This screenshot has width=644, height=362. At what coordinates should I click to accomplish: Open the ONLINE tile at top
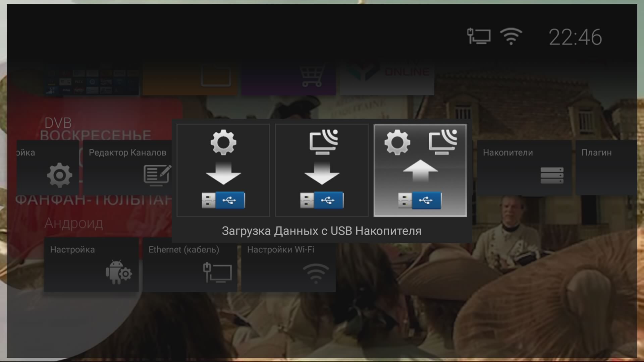[x=387, y=78]
